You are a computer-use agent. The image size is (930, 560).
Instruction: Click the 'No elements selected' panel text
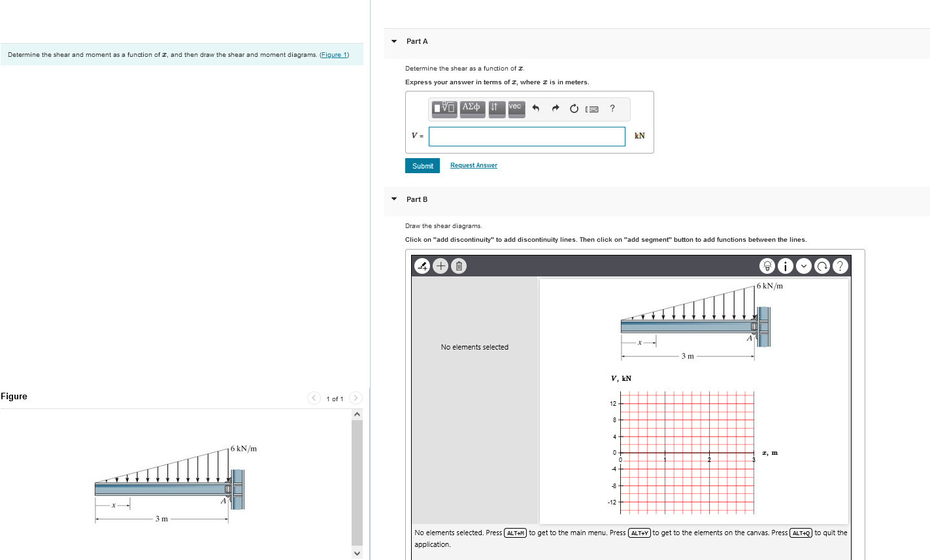tap(474, 347)
